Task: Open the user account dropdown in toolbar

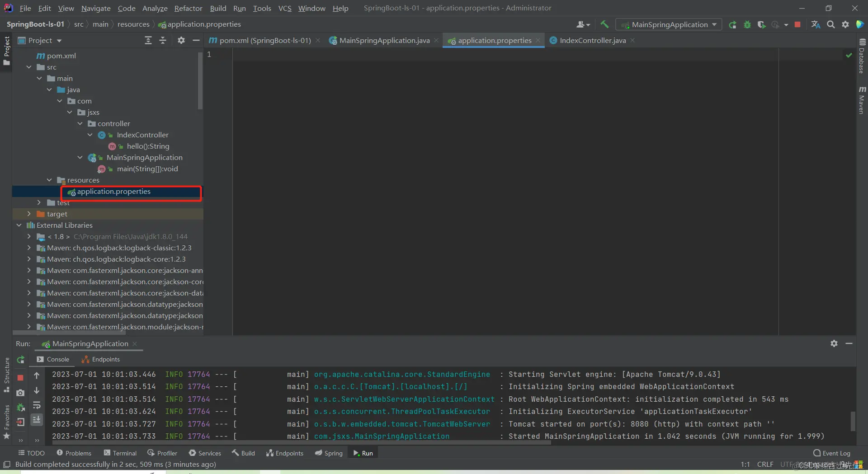Action: [x=583, y=25]
